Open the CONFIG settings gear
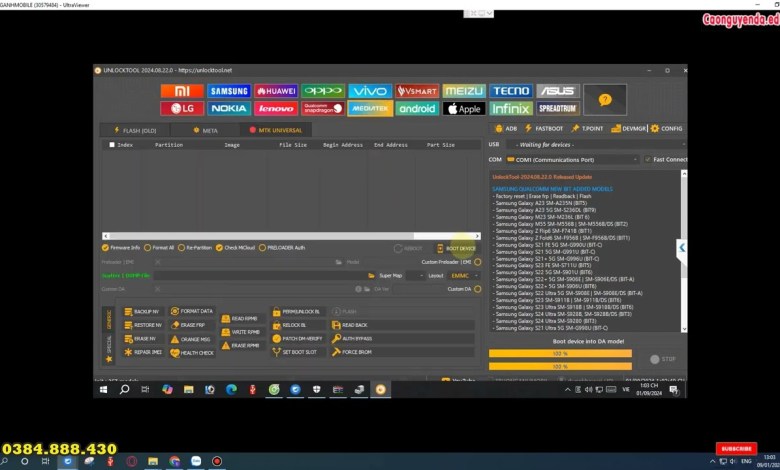 click(667, 128)
